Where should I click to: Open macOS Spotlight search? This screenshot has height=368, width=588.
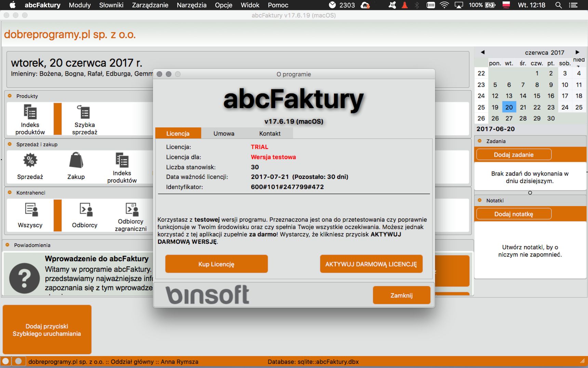coord(559,5)
